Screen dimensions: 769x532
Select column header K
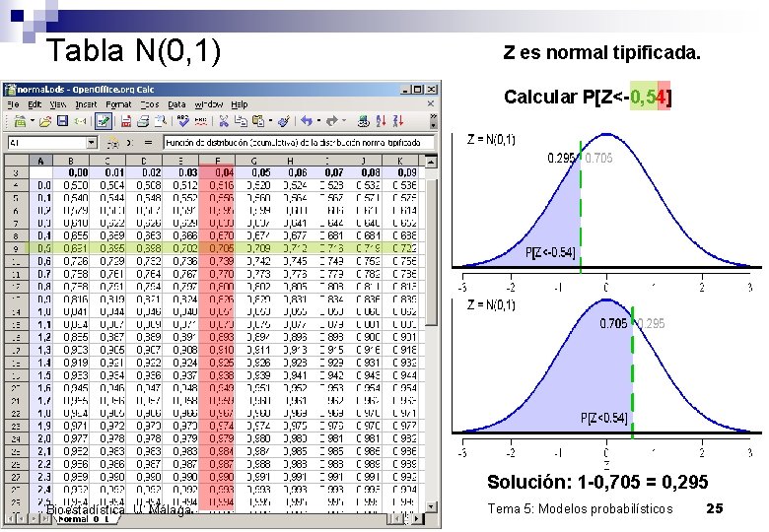point(400,161)
